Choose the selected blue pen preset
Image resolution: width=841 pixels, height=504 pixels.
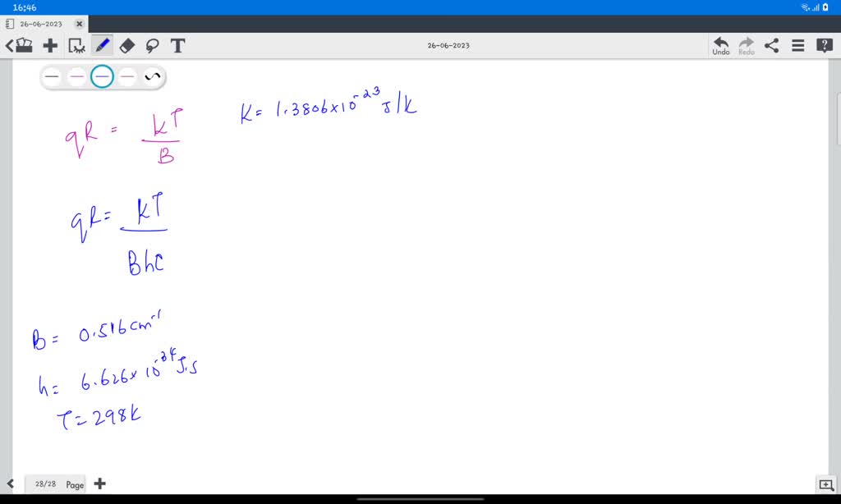point(102,77)
